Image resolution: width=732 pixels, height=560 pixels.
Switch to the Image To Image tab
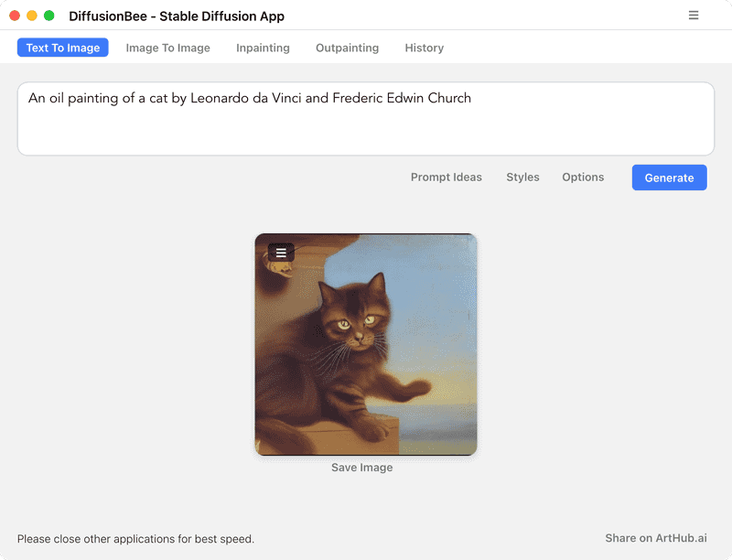(x=167, y=48)
